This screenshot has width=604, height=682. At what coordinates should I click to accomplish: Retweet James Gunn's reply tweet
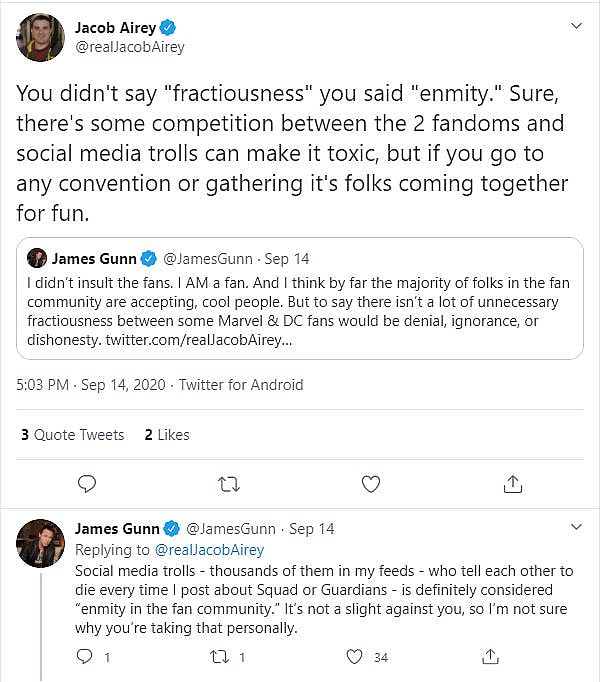pos(222,657)
